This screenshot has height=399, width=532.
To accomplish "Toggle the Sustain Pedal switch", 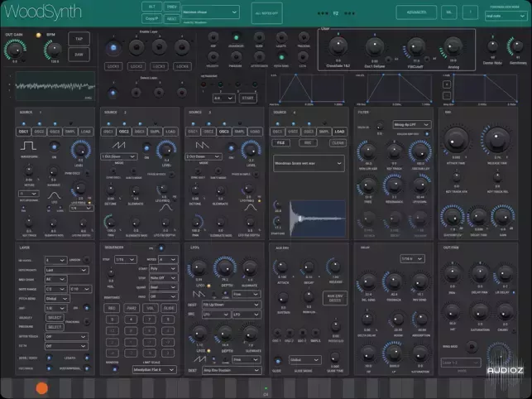I will coord(87,368).
